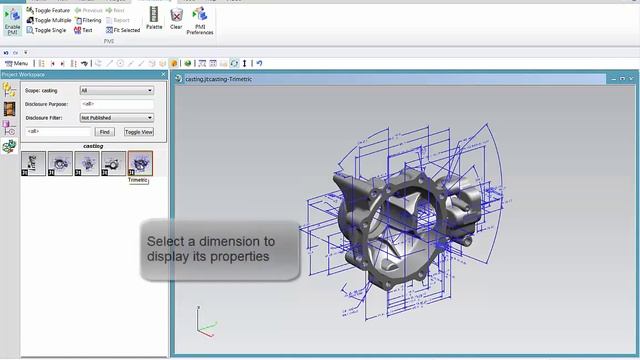Open the green gears sidebar tab
Screen dimensions: 640x360
pyautogui.click(x=9, y=146)
